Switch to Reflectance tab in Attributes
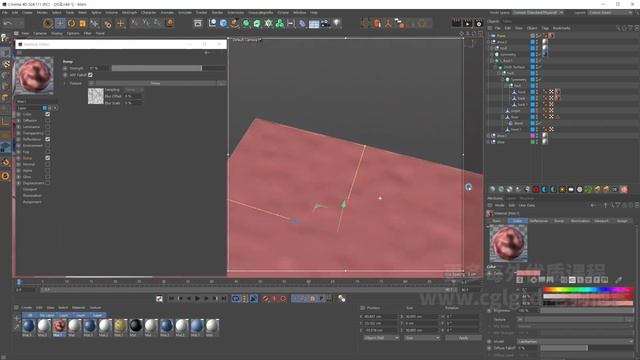The height and width of the screenshot is (360, 640). 539,221
